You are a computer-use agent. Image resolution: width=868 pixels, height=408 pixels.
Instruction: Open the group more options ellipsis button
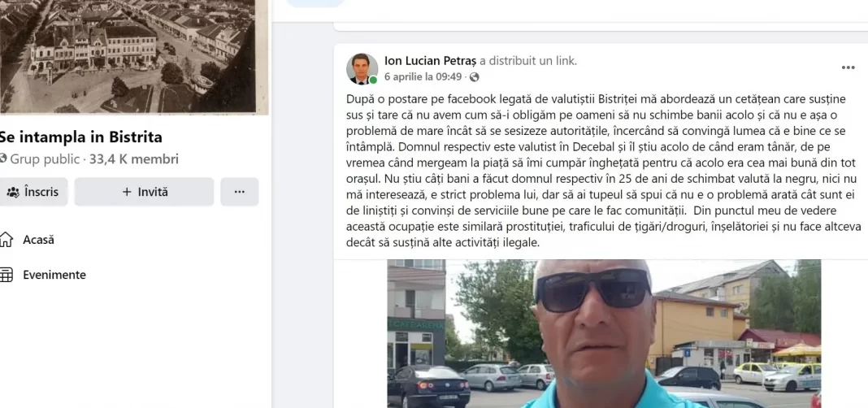coord(239,192)
